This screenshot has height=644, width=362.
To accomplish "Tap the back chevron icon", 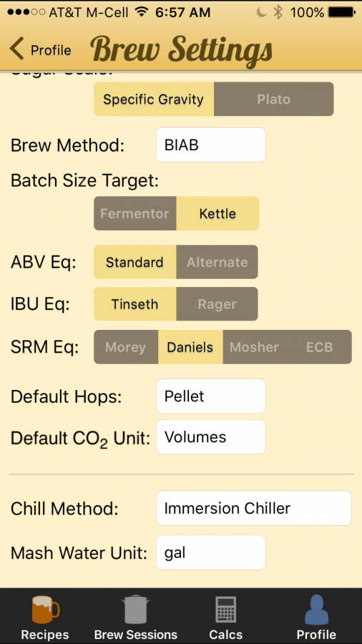I will click(17, 49).
